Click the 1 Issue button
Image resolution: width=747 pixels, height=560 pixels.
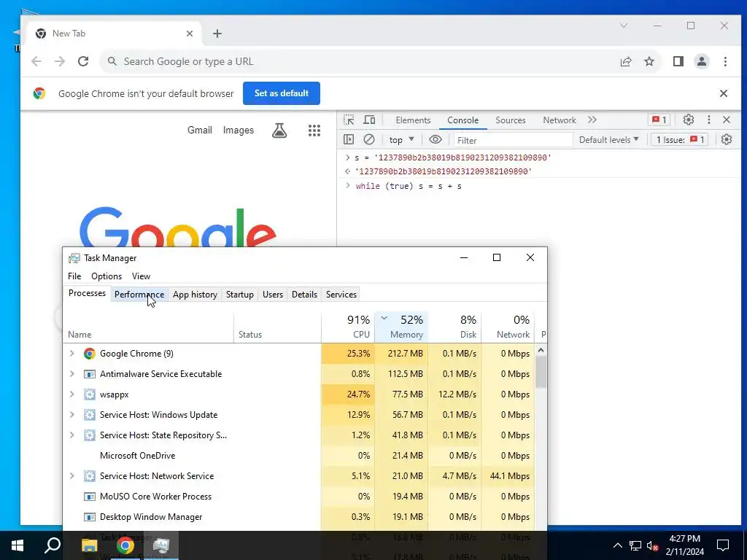(x=679, y=139)
